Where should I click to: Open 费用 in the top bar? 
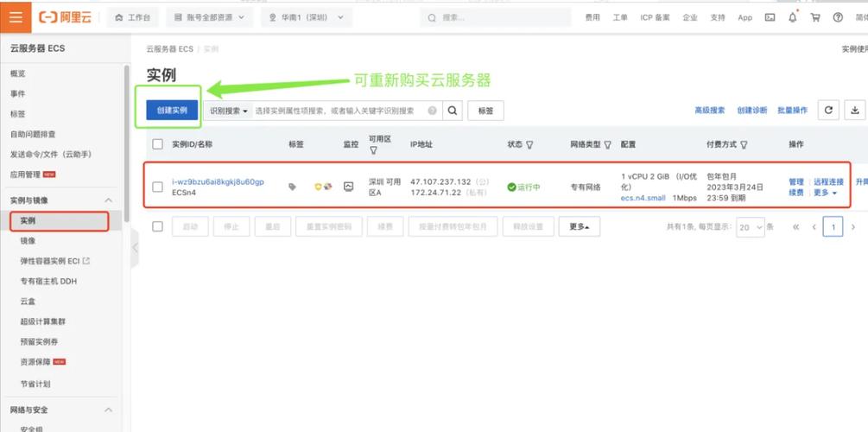[592, 18]
